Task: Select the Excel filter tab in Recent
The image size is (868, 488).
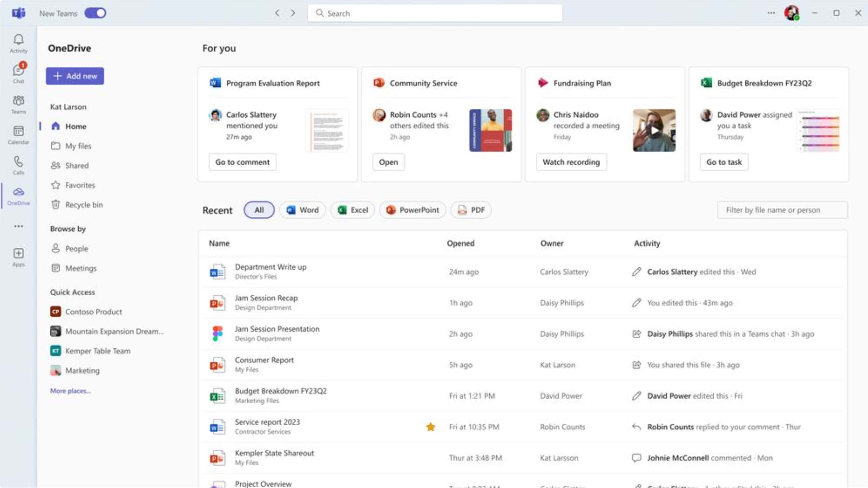Action: (352, 209)
